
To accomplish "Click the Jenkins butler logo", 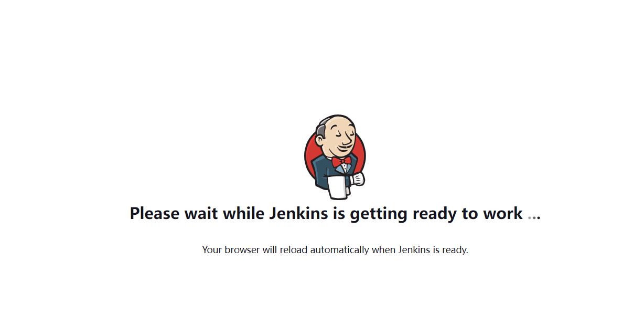I will pos(335,157).
